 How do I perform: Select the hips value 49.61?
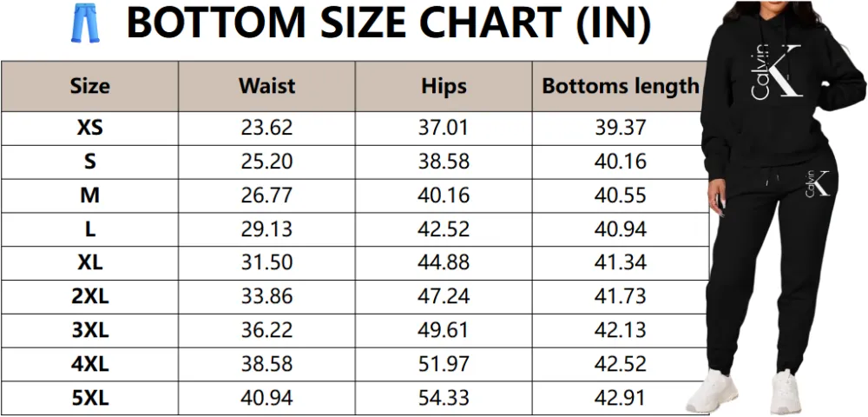(x=444, y=331)
